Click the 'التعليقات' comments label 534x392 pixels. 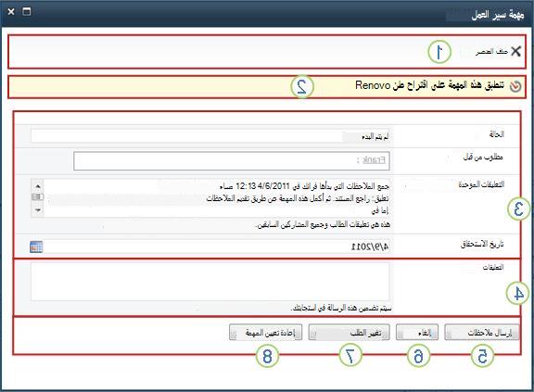(493, 268)
